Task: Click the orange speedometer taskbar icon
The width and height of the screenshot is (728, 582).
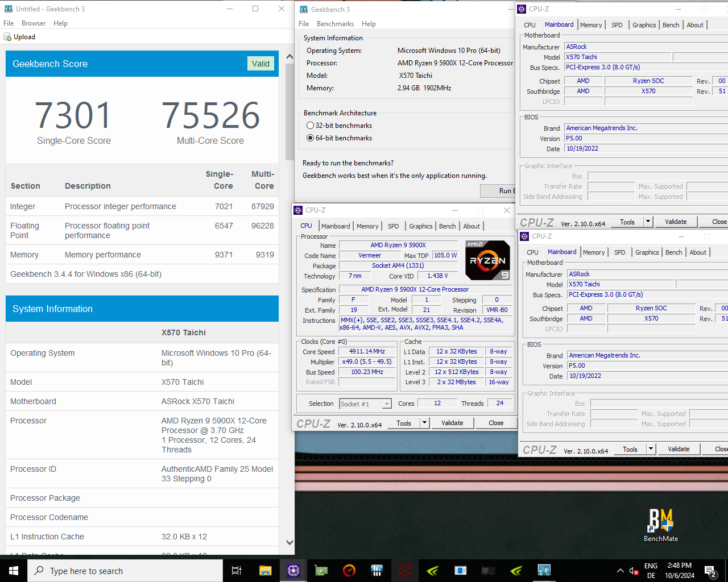Action: 349,571
